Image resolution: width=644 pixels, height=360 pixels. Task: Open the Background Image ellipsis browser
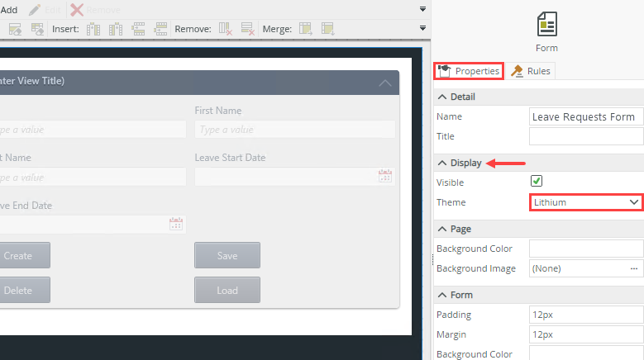tap(634, 268)
